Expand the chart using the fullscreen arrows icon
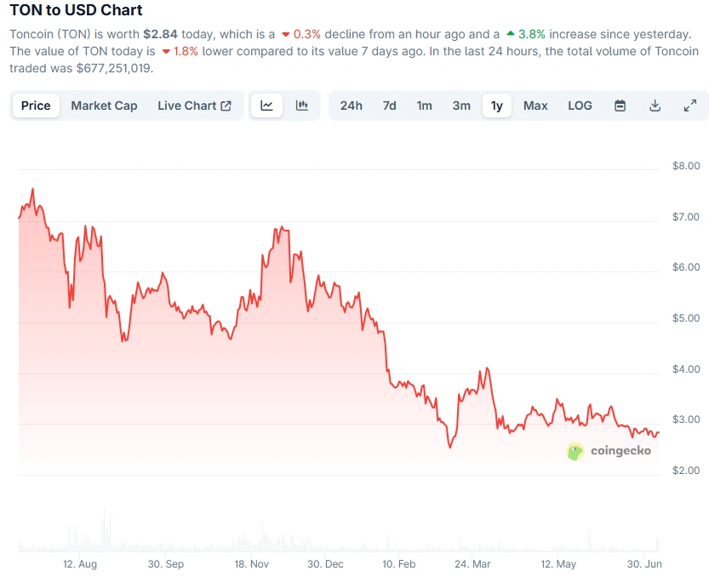The width and height of the screenshot is (709, 588). coord(690,105)
